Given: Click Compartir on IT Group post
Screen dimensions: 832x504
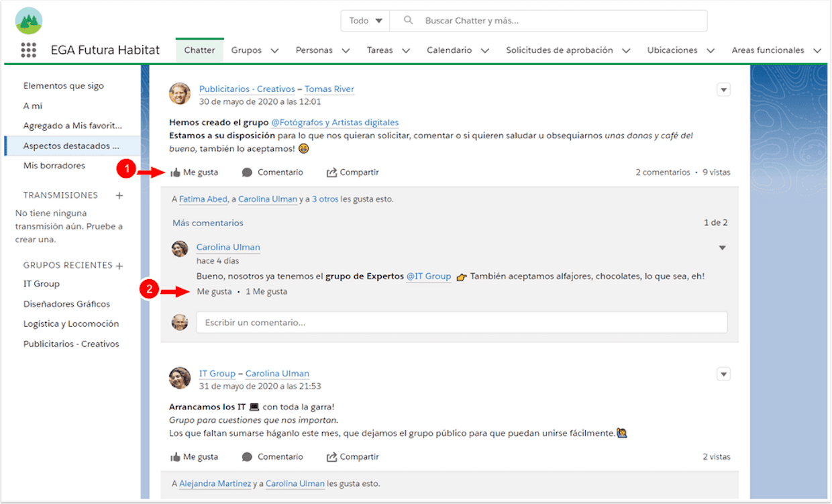Looking at the screenshot, I should click(353, 457).
